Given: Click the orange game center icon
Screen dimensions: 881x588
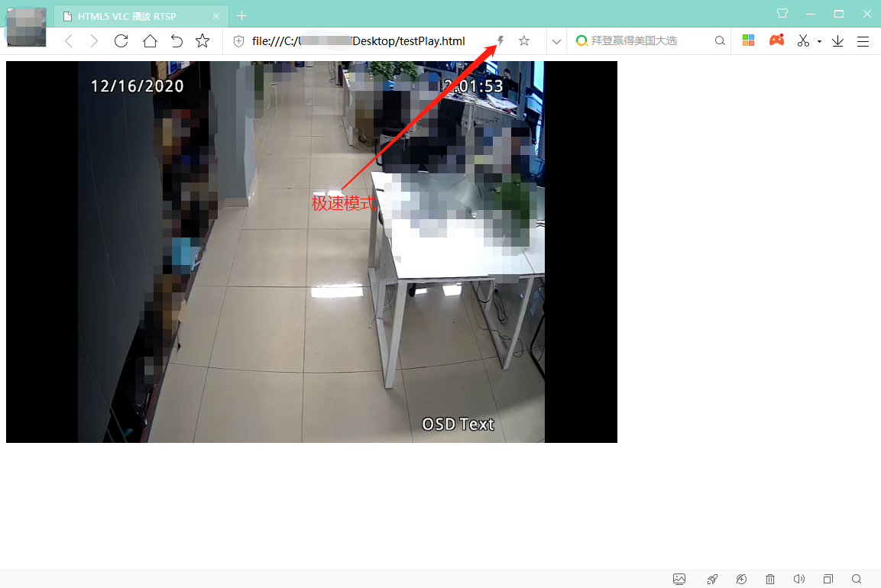Looking at the screenshot, I should click(776, 40).
